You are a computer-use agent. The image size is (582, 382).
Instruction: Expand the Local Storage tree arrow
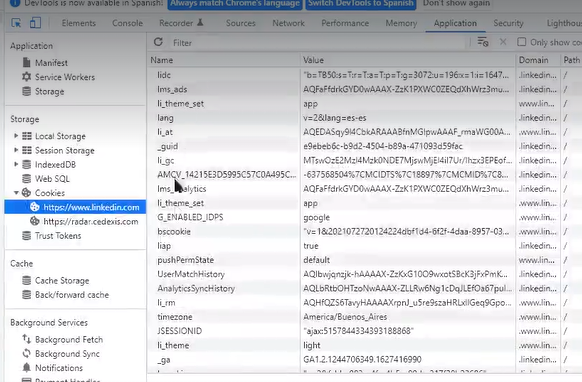tap(16, 136)
